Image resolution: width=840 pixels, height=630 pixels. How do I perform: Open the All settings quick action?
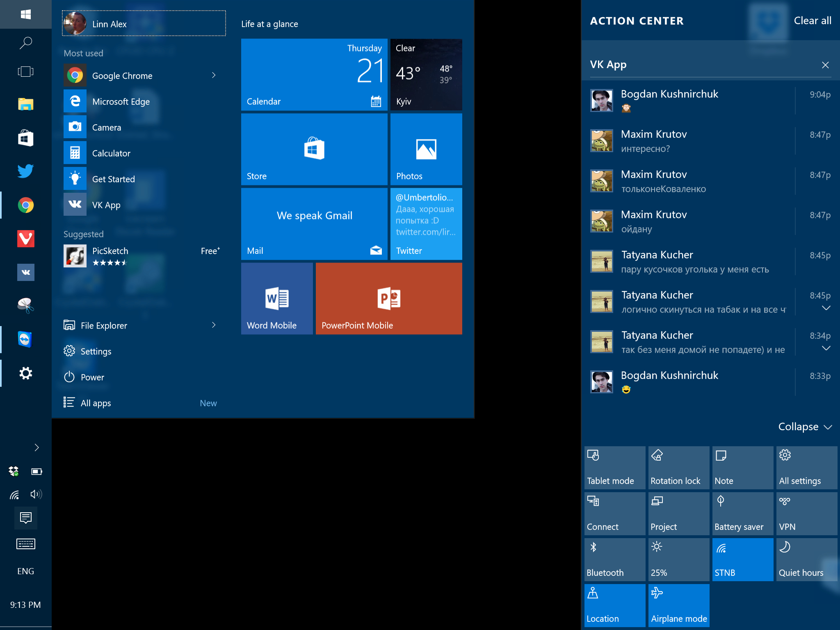(807, 468)
